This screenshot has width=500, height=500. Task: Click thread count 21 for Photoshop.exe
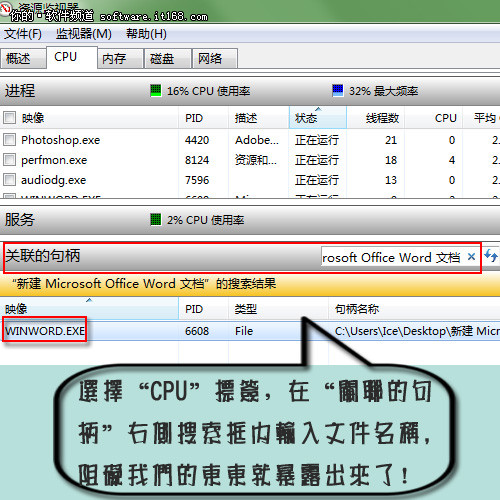391,140
